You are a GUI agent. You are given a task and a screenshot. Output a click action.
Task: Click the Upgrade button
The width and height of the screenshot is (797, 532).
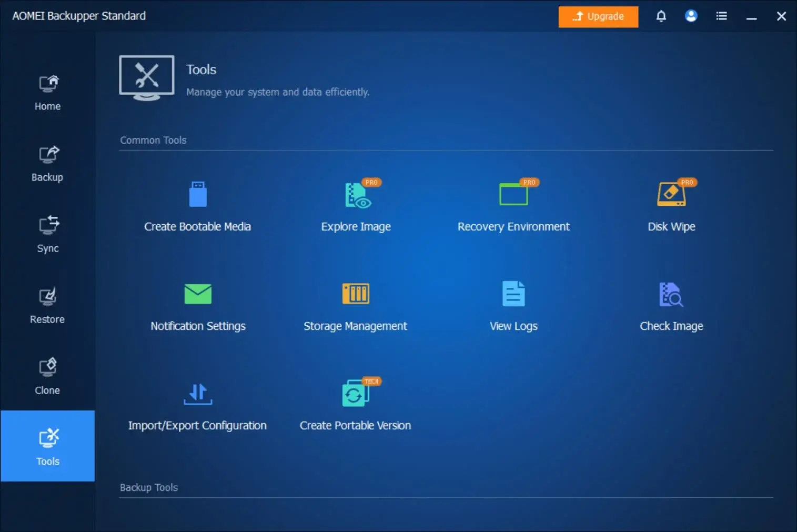pyautogui.click(x=598, y=16)
